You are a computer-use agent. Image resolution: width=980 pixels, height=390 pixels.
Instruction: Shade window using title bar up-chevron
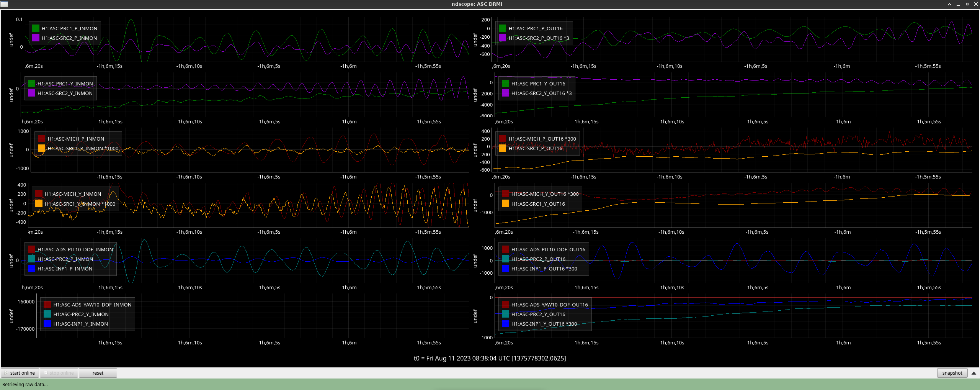(x=949, y=4)
